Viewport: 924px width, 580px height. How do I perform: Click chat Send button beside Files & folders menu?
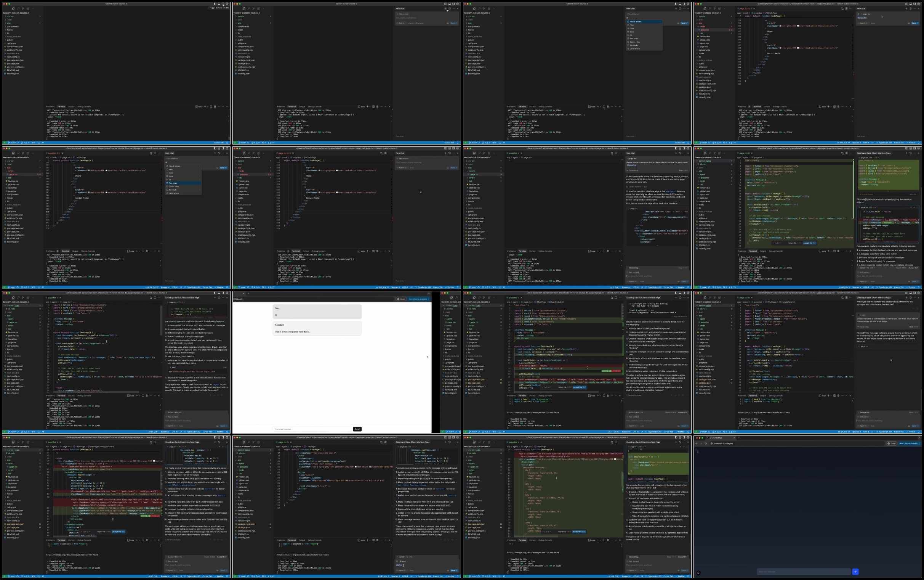click(684, 23)
